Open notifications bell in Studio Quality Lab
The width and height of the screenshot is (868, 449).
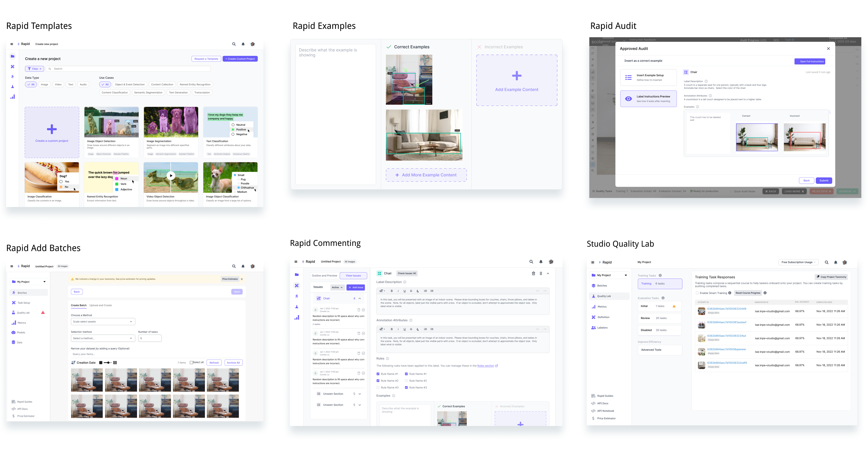tap(836, 262)
